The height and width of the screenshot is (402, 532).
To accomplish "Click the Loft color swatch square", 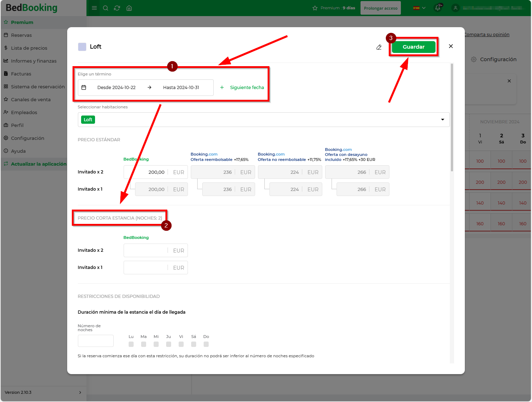I will click(x=82, y=47).
